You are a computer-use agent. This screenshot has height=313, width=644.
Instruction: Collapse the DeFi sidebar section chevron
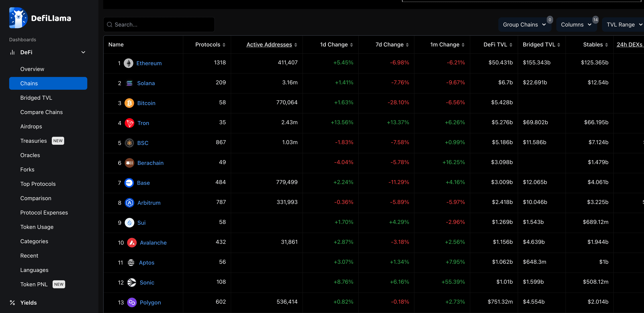(x=83, y=52)
